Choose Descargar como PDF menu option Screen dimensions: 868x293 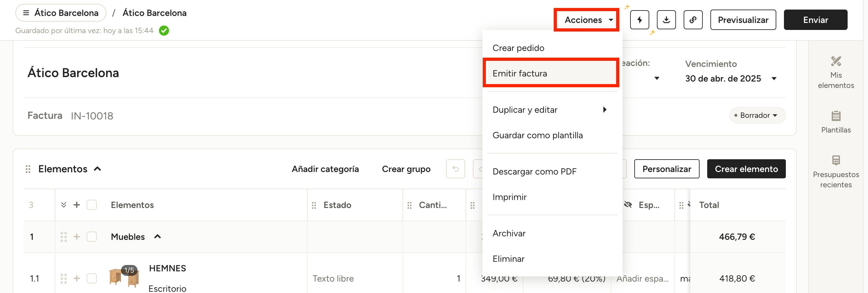pos(534,172)
